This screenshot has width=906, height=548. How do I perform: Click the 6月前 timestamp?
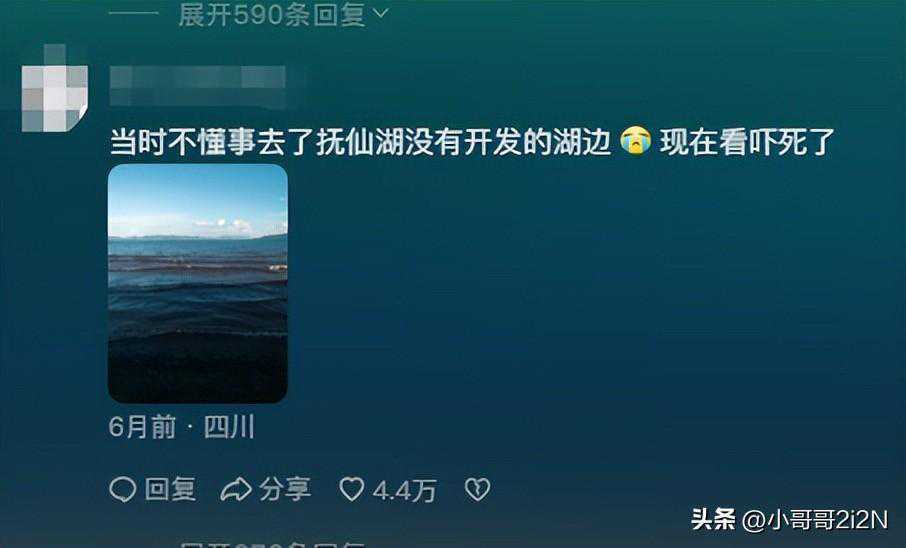point(142,428)
